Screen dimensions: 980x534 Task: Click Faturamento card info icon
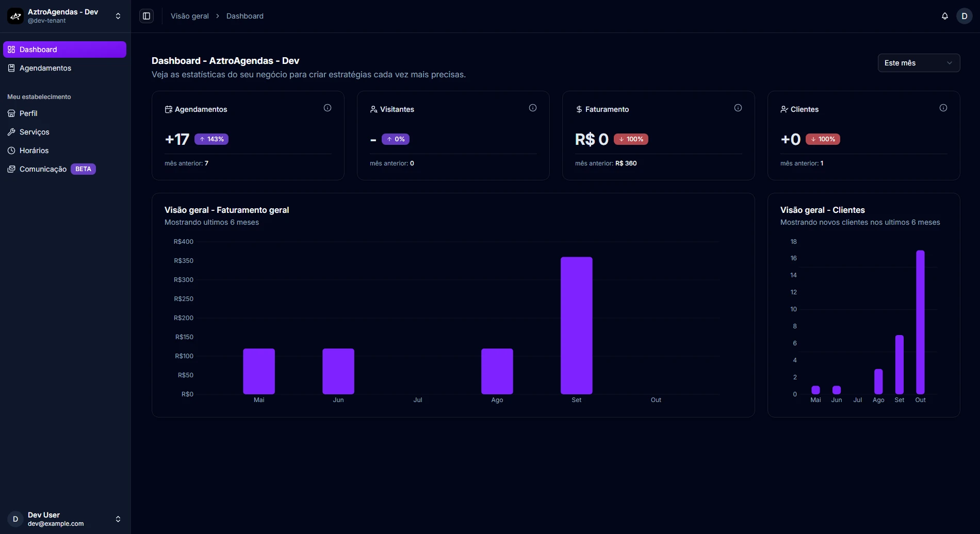[x=738, y=108]
